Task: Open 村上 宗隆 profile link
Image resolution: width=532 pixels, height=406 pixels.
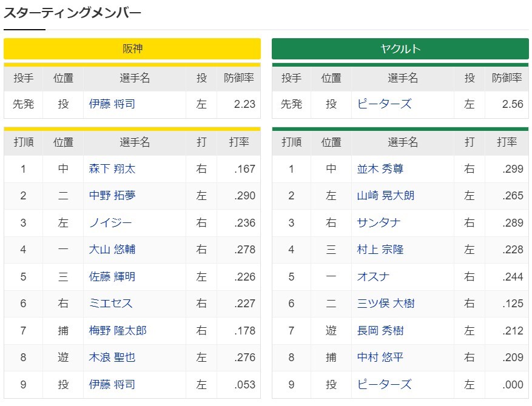Action: click(380, 250)
